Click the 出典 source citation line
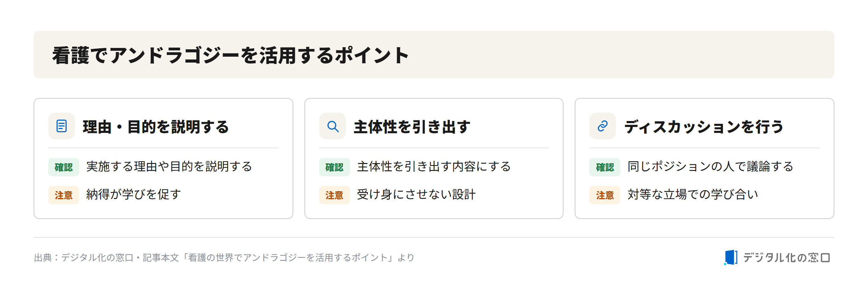This screenshot has width=868, height=298. click(224, 258)
